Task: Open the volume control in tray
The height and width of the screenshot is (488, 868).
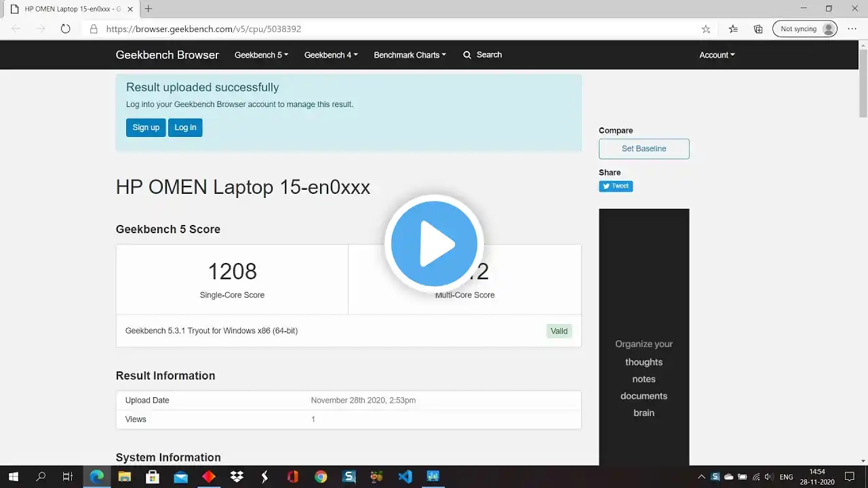Action: (x=769, y=477)
